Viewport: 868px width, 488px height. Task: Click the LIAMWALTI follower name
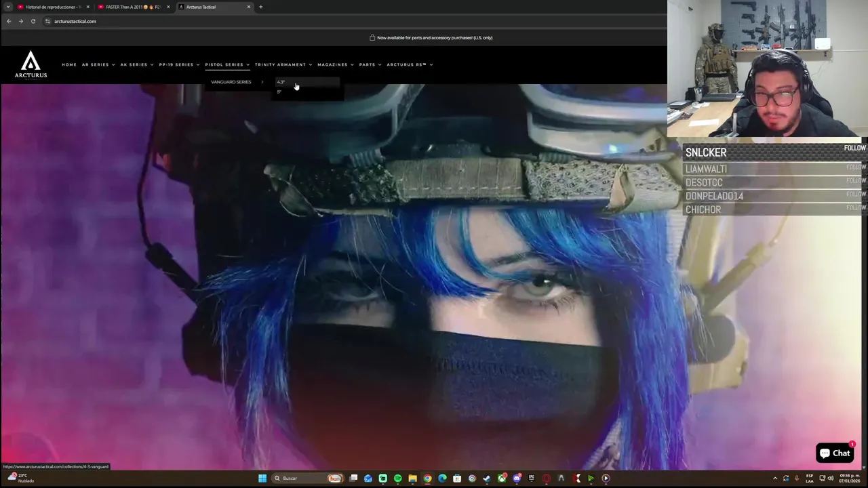click(706, 169)
